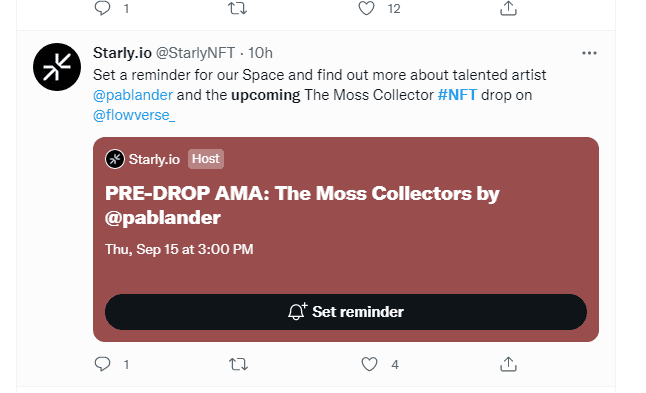Image resolution: width=646 pixels, height=393 pixels.
Task: Like the upper tweet with 12 likes
Action: tap(366, 8)
